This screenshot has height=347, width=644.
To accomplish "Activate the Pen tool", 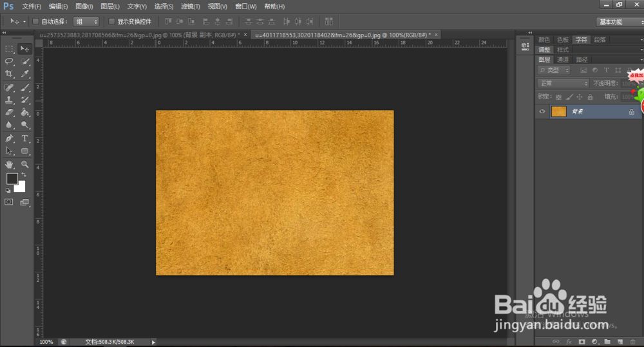I will coord(10,138).
